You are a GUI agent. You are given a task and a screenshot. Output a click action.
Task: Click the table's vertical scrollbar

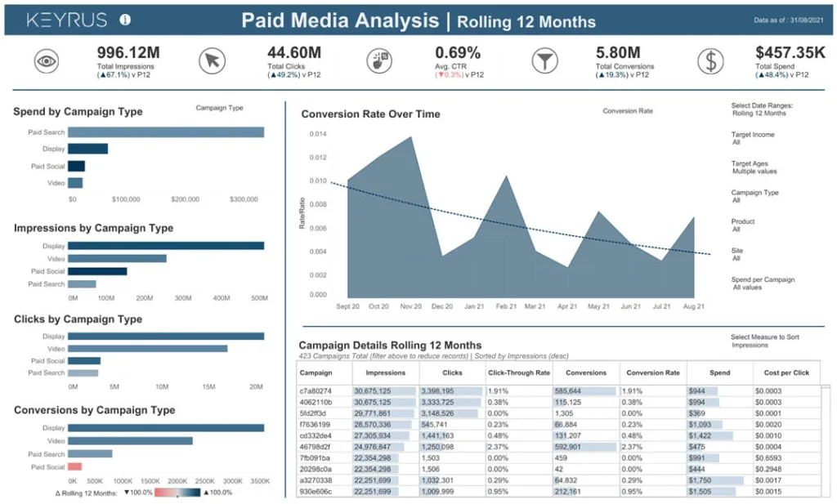pyautogui.click(x=826, y=440)
